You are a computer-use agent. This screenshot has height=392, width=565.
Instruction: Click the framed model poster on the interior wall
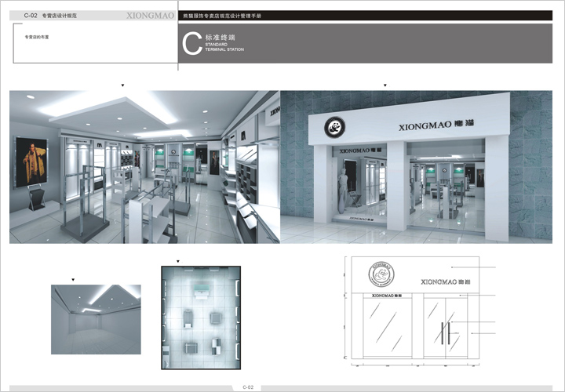click(x=31, y=162)
